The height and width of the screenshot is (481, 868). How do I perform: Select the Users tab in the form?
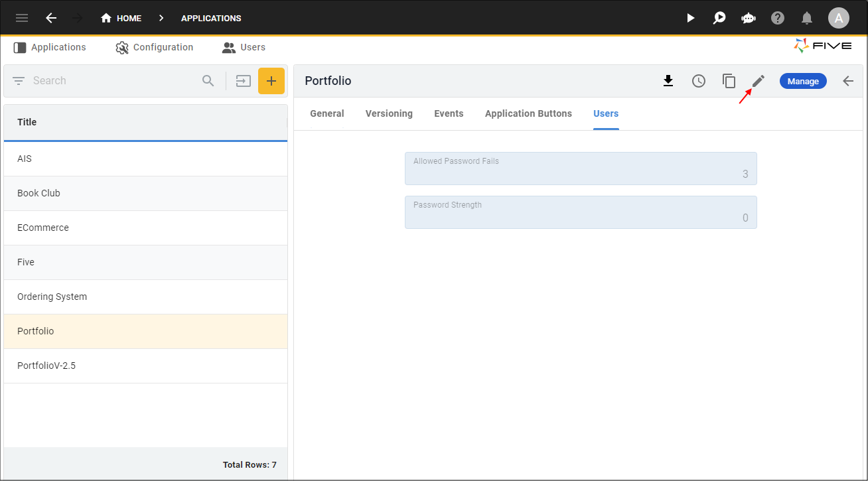click(x=606, y=113)
